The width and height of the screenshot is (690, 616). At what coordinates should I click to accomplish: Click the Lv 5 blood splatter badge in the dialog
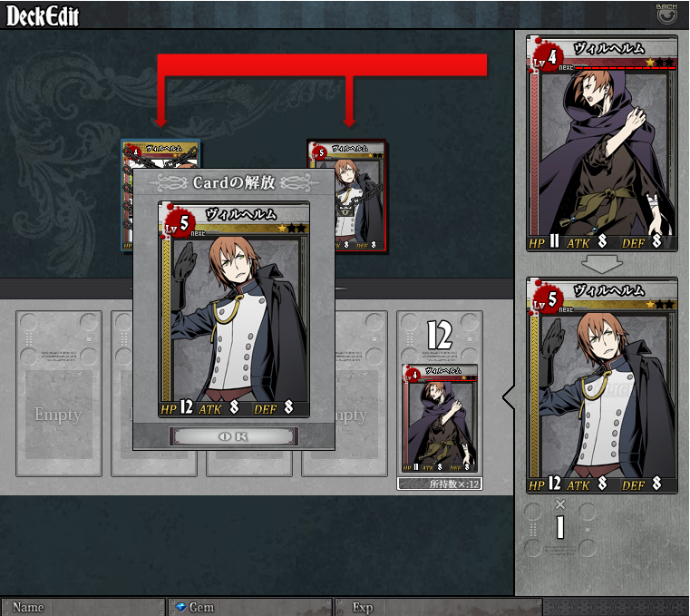point(179,222)
